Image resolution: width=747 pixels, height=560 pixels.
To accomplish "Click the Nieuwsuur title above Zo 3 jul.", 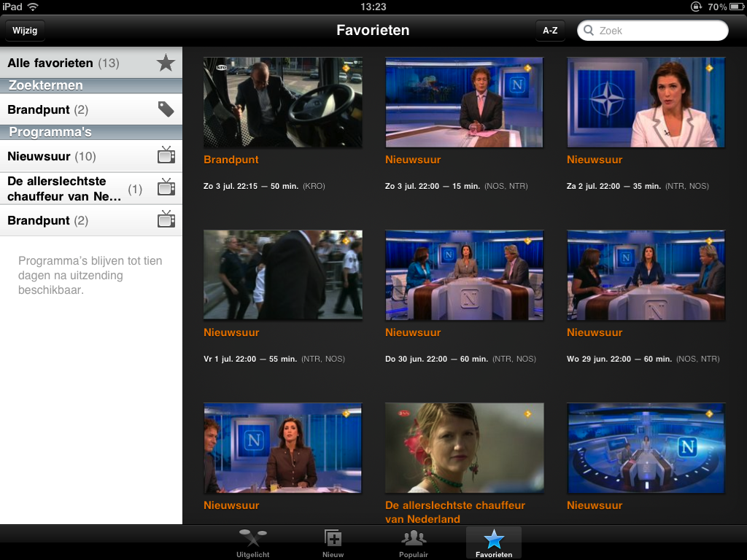I will tap(413, 160).
